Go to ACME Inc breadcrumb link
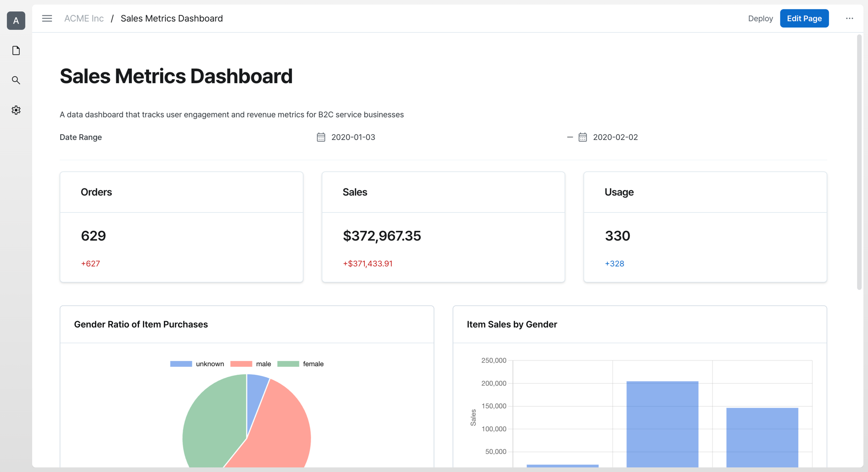868x472 pixels. pos(84,19)
